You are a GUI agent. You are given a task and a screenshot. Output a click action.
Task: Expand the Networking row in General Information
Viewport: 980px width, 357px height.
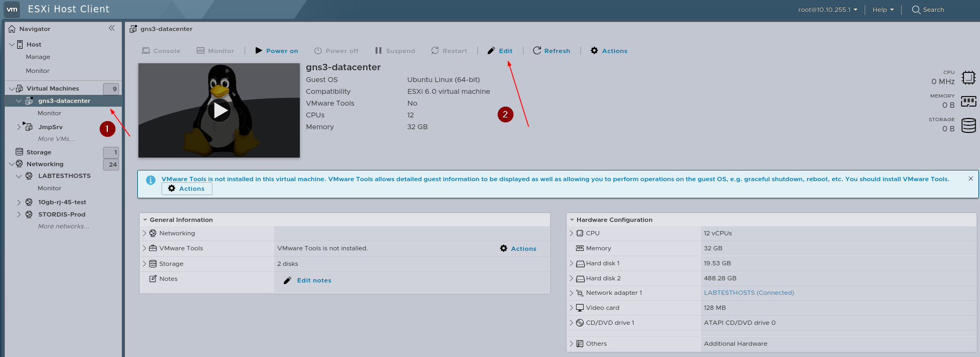[144, 233]
